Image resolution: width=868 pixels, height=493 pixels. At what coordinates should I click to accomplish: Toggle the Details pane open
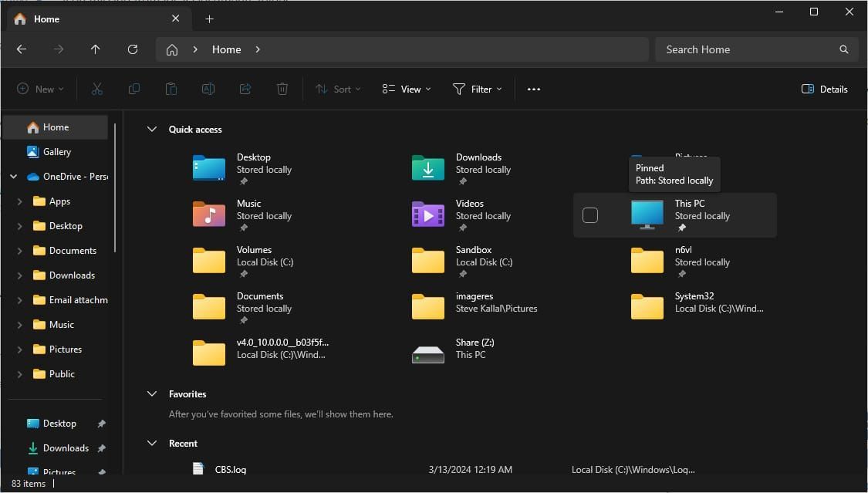pyautogui.click(x=824, y=89)
